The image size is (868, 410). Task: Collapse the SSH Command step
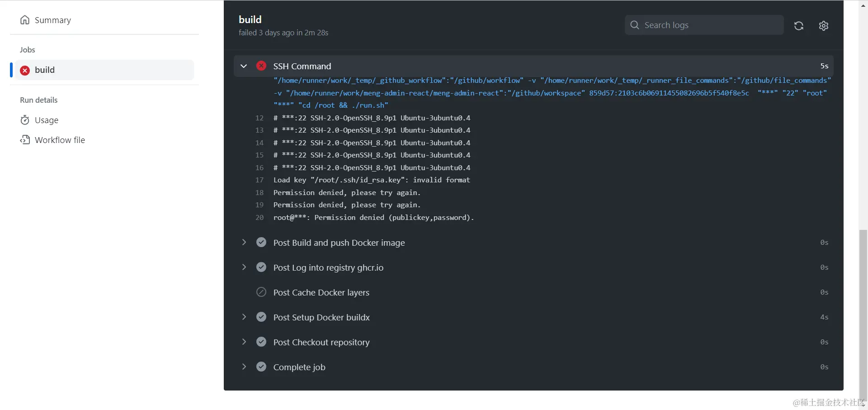click(x=244, y=66)
